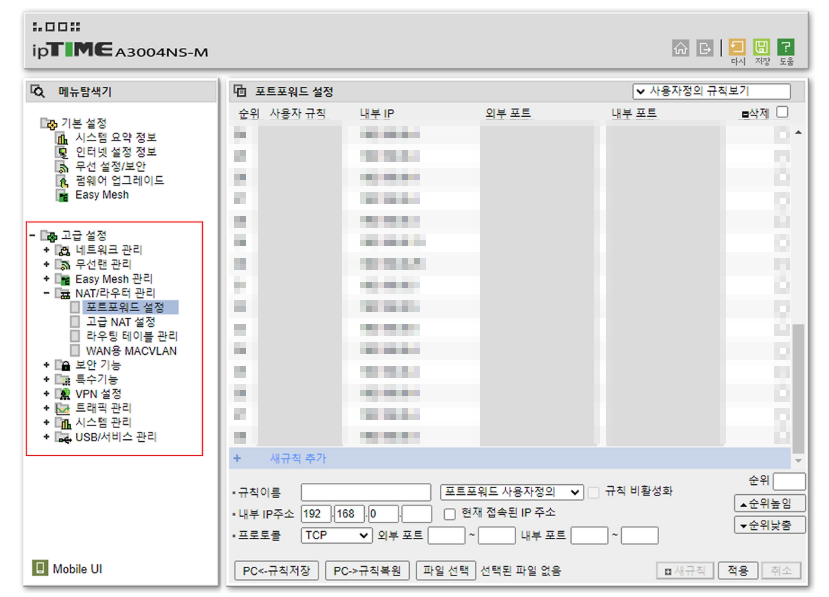The height and width of the screenshot is (597, 829).
Task: Click the first 외부 포트 input field
Action: point(446,536)
